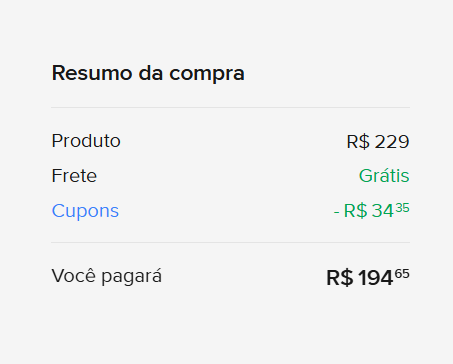Click the word Resumo in heading
The height and width of the screenshot is (364, 453).
[92, 73]
